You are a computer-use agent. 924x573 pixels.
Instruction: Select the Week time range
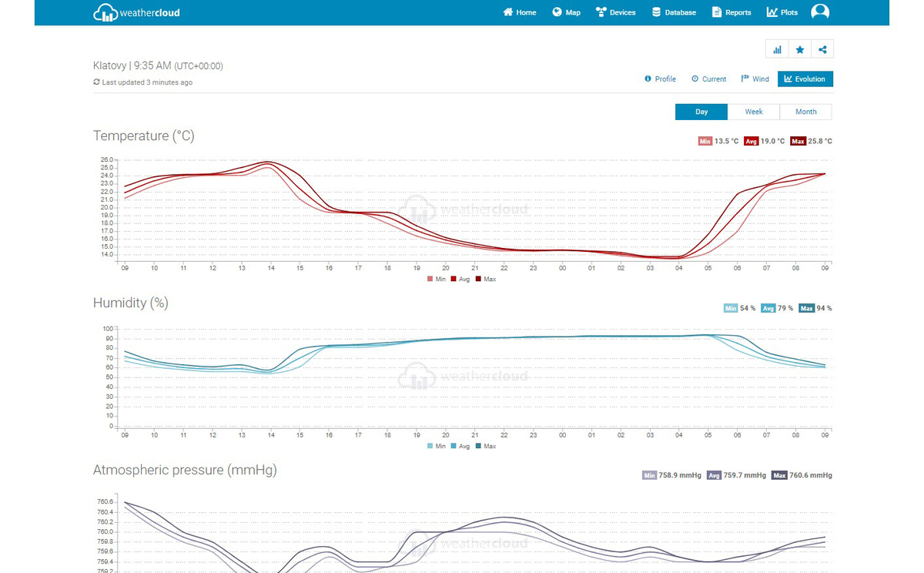click(754, 112)
